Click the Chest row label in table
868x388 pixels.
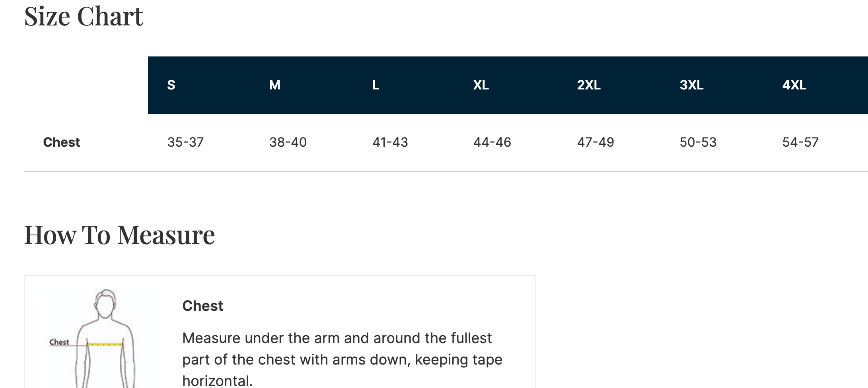tap(61, 142)
